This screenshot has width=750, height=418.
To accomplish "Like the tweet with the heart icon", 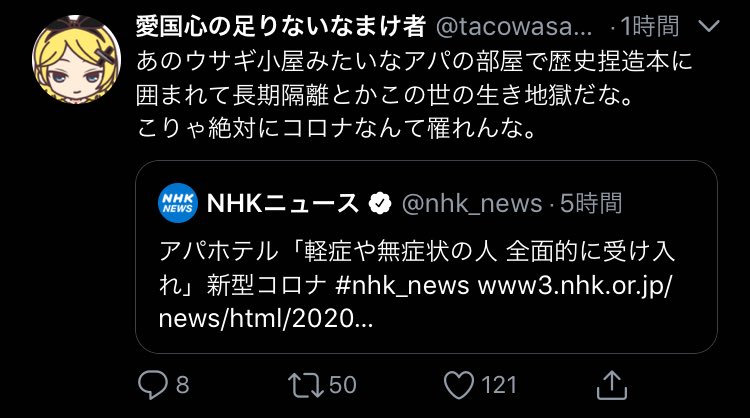I will click(459, 385).
